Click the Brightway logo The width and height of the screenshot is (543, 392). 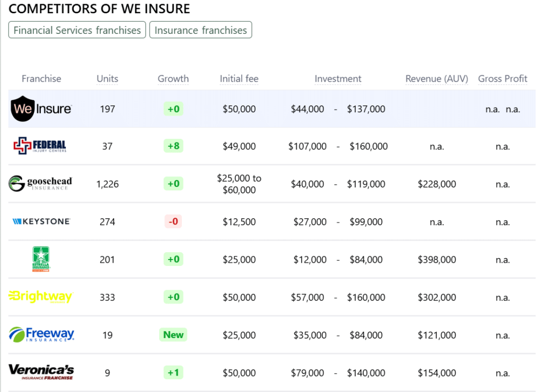click(x=41, y=297)
